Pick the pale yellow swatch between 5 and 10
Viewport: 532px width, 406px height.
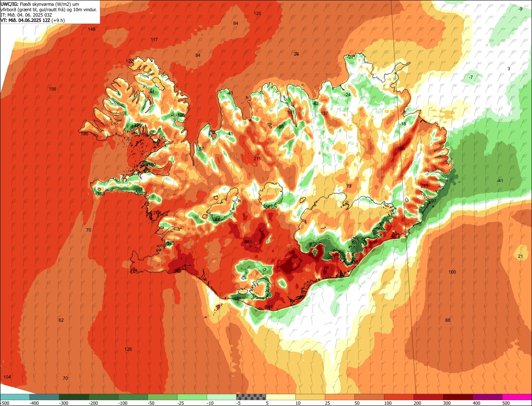[x=281, y=396]
